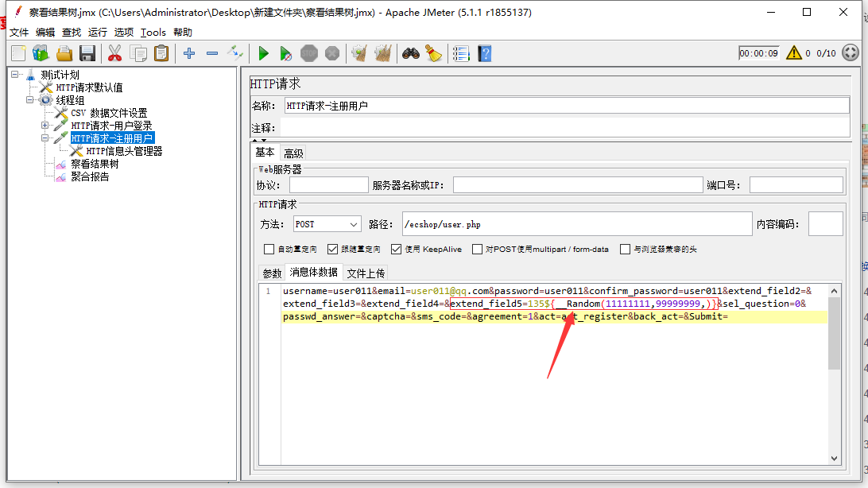
Task: Open the Templates toolbar icon
Action: pyautogui.click(x=41, y=54)
